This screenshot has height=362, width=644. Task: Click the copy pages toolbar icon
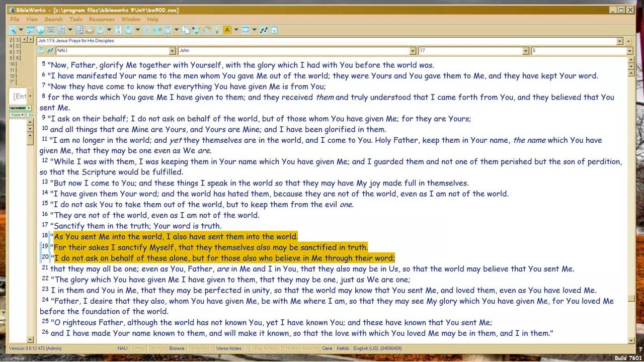pyautogui.click(x=186, y=30)
